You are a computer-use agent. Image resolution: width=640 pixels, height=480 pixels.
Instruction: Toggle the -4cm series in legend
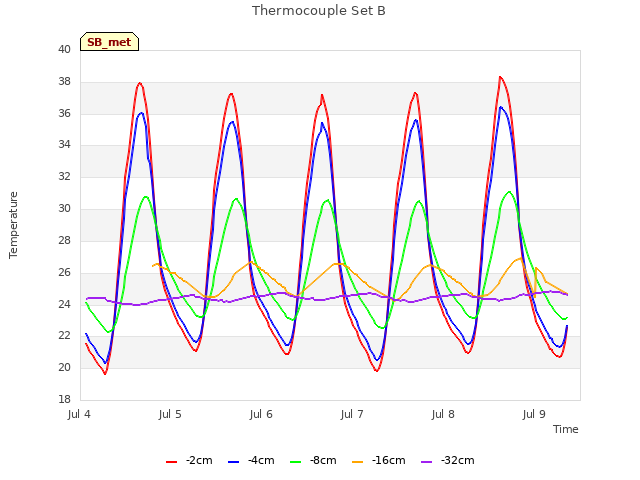click(x=251, y=460)
